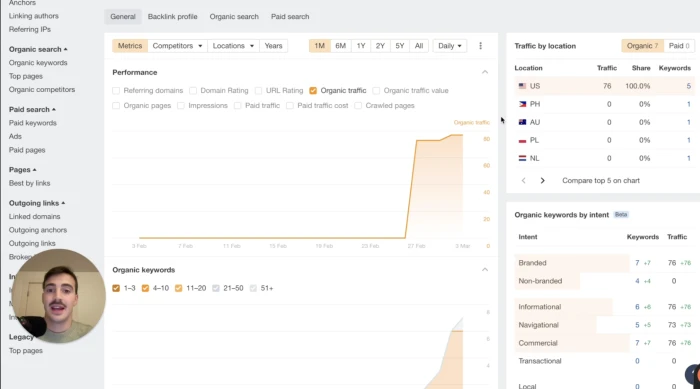Open Linked domains in sidebar
Screen dimensions: 700x389
34,216
